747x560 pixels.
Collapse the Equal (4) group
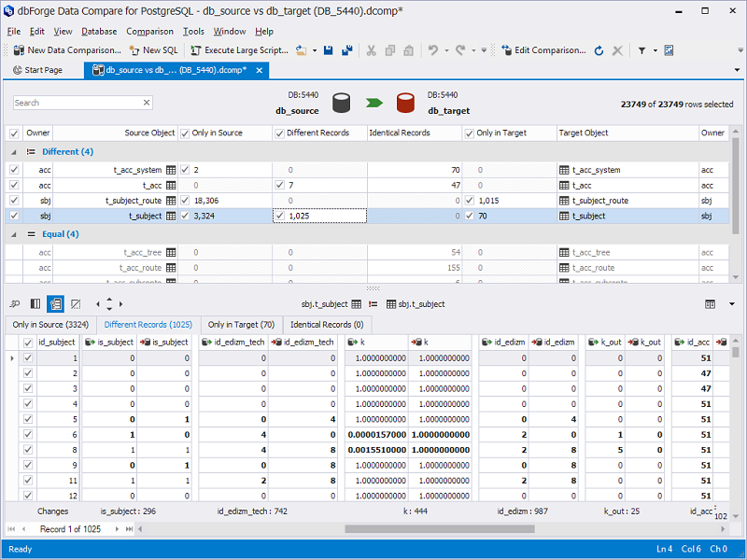click(x=14, y=234)
